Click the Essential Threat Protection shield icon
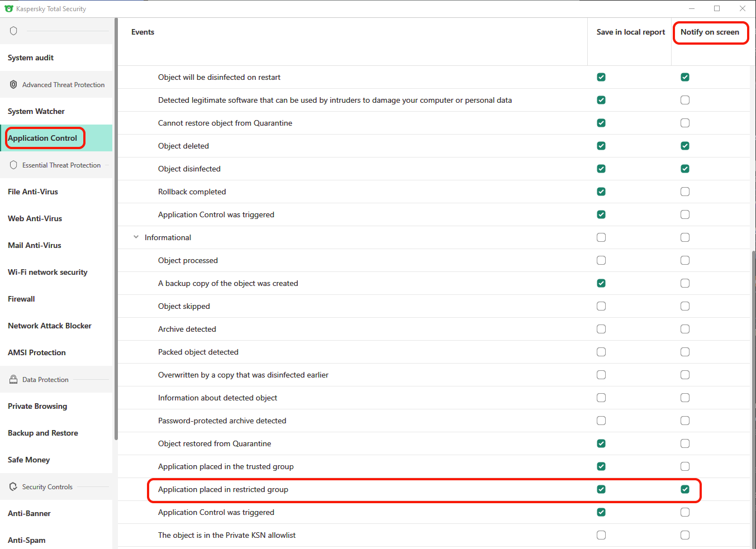This screenshot has width=756, height=549. (13, 165)
